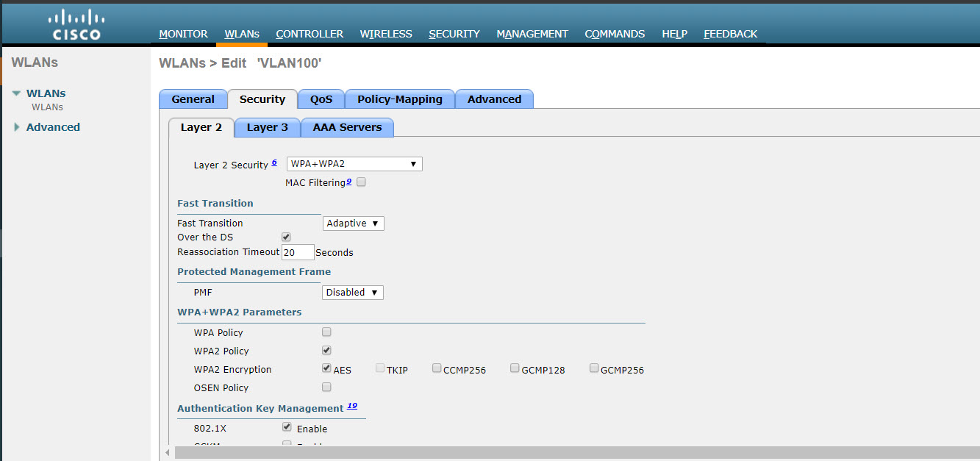This screenshot has width=980, height=461.
Task: Navigate to the CONTROLLER section
Action: tap(310, 34)
